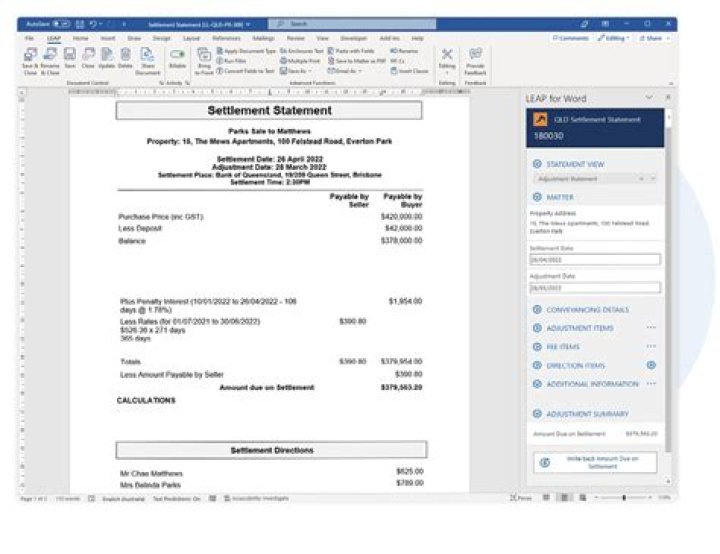Click the Comments button
This screenshot has height=554, width=720.
click(x=570, y=38)
